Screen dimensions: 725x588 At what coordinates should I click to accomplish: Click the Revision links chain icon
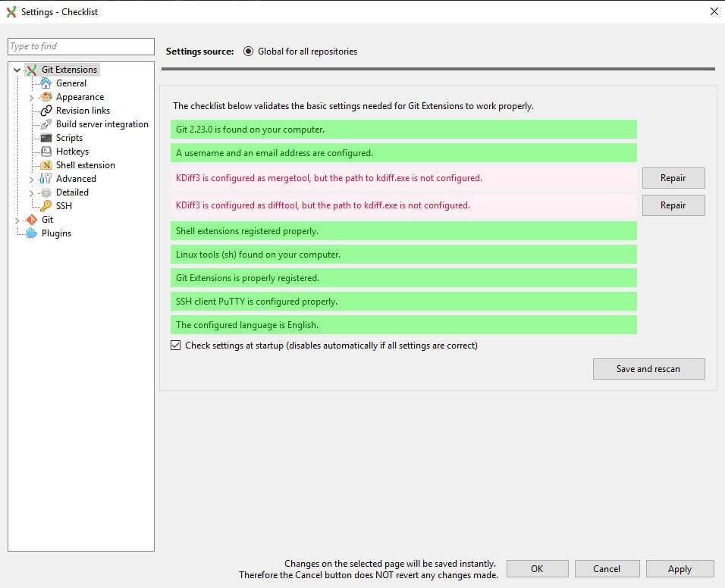click(x=46, y=111)
